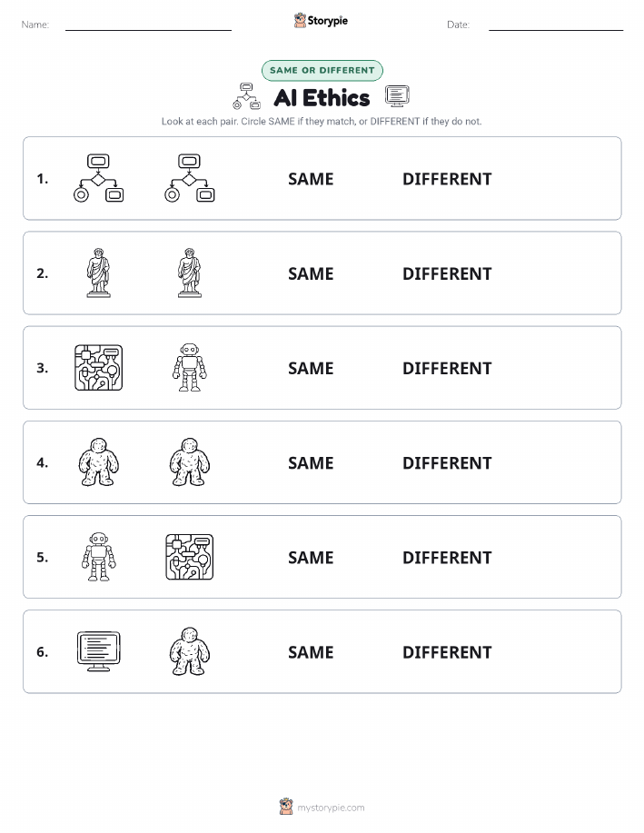
Task: Click the robot image in row 5
Action: point(98,557)
